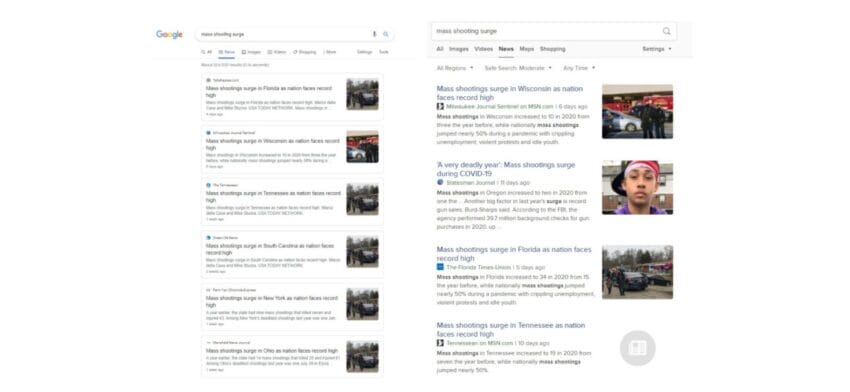Screen dimensions: 850x392
Task: Open Google headline about Wisconsin mass shootings
Action: coord(273,144)
